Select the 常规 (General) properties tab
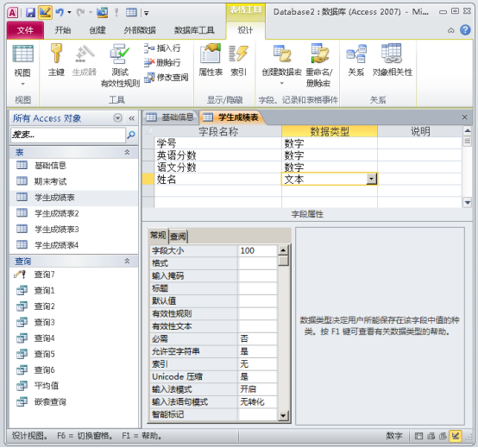Viewport: 478px width, 448px height. 158,236
